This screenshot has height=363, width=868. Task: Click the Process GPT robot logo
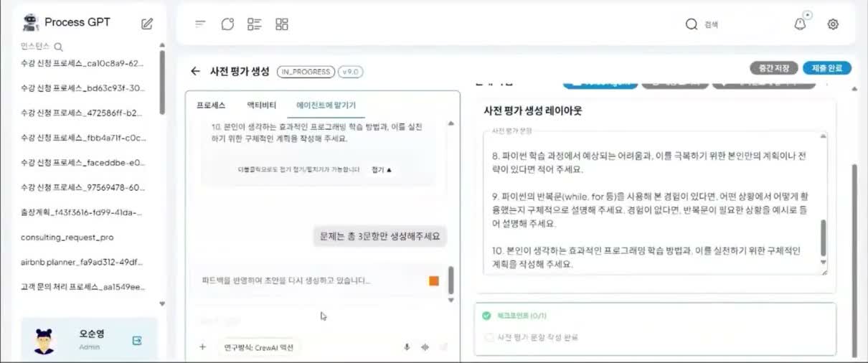pyautogui.click(x=30, y=22)
